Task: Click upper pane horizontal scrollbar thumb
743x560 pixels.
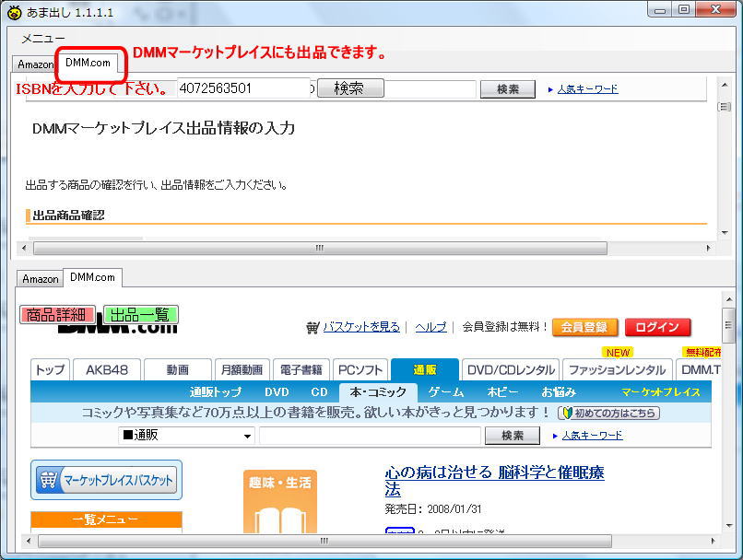Action: [x=320, y=248]
